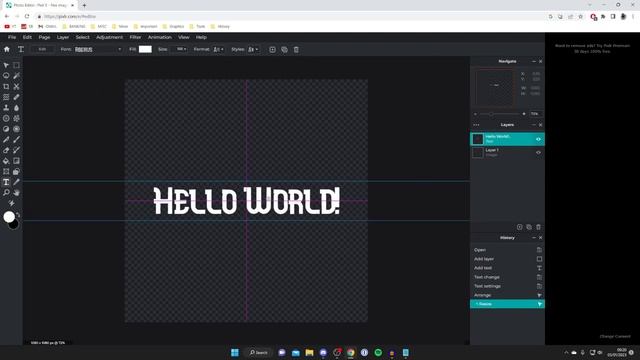Select the Heal bandage tool
Screen dimensions: 640x360
click(16, 97)
